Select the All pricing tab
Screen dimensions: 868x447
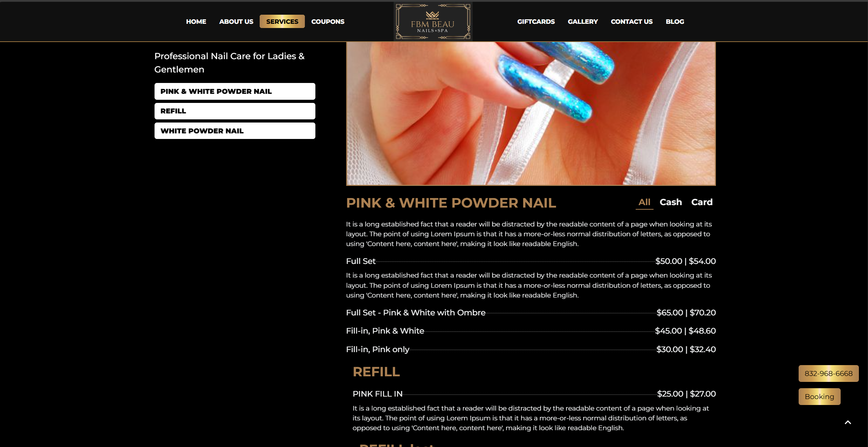click(644, 202)
